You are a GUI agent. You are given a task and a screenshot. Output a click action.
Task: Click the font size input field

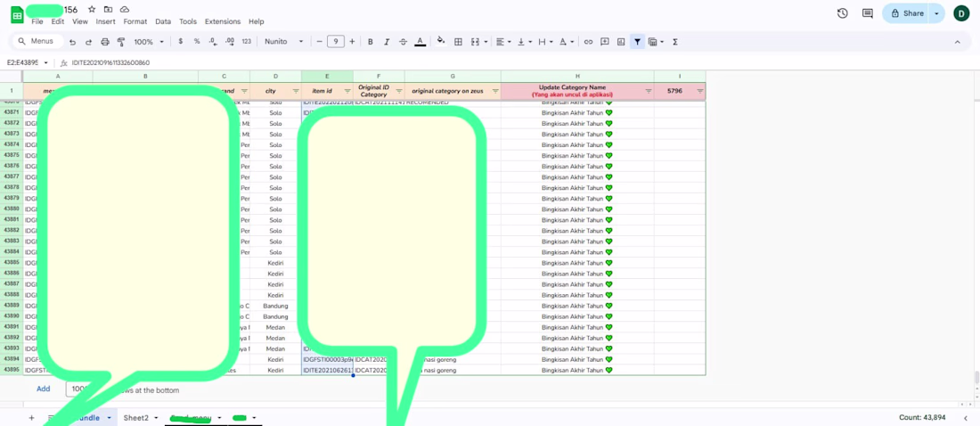click(x=336, y=42)
